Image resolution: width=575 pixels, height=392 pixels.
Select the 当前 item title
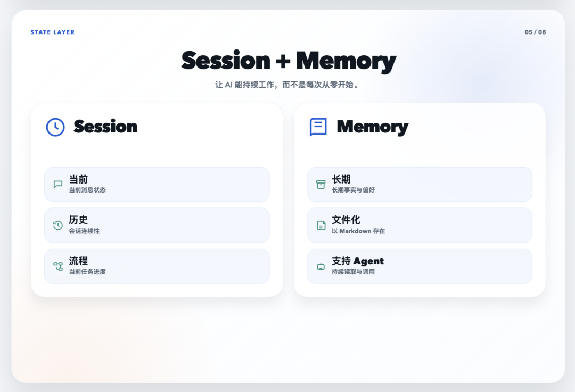(78, 180)
